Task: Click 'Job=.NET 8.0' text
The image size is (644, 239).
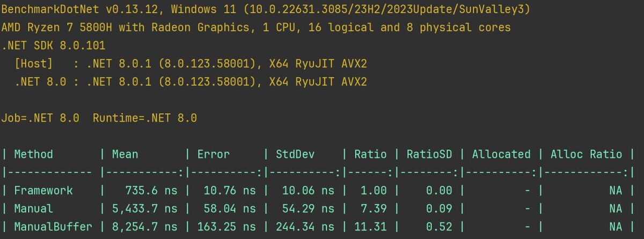Action: tap(41, 118)
